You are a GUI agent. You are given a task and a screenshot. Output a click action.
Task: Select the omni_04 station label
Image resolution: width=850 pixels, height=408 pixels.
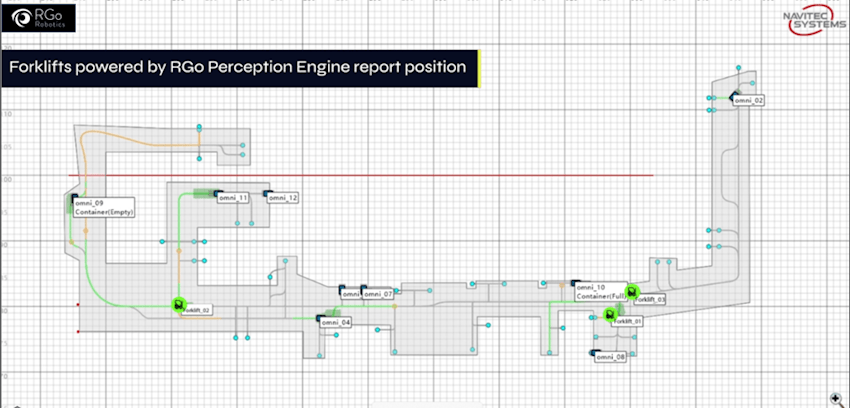pos(336,322)
